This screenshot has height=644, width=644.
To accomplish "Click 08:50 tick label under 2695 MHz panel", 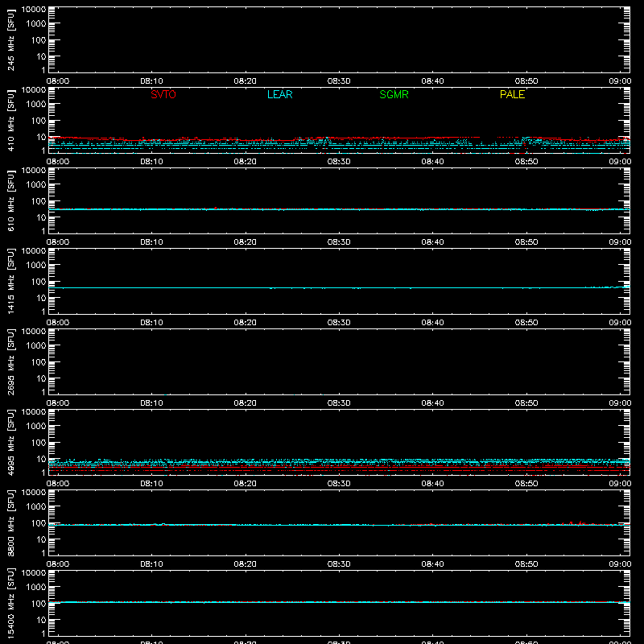I will point(526,403).
